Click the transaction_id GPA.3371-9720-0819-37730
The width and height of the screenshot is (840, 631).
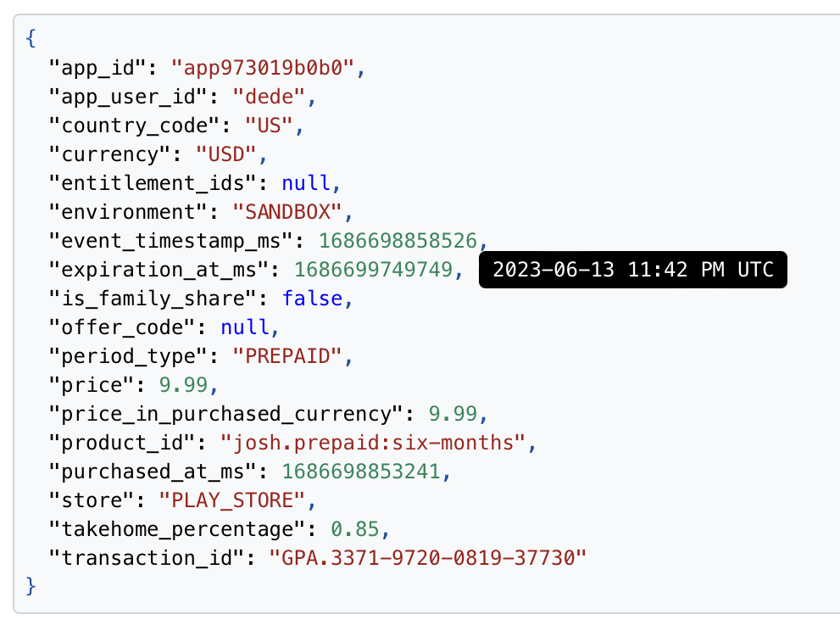point(428,558)
